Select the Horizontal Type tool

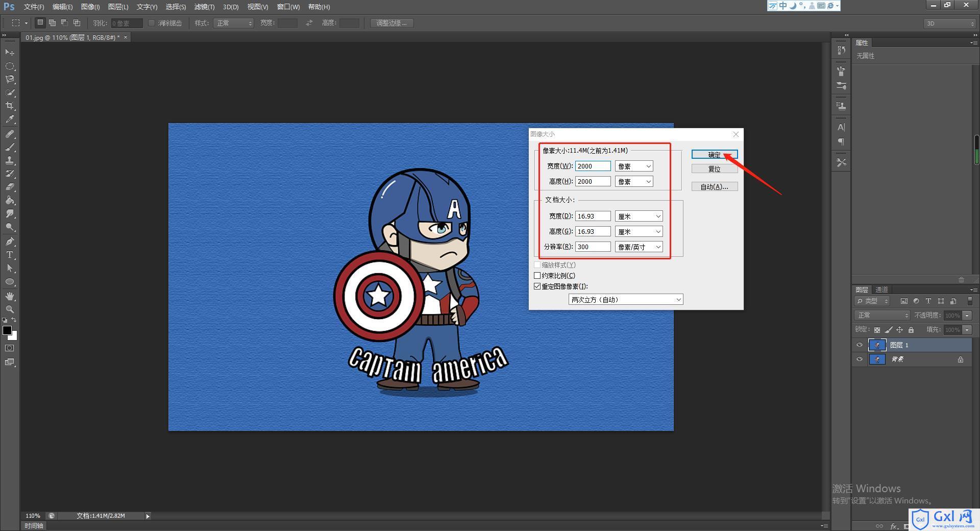tap(10, 255)
